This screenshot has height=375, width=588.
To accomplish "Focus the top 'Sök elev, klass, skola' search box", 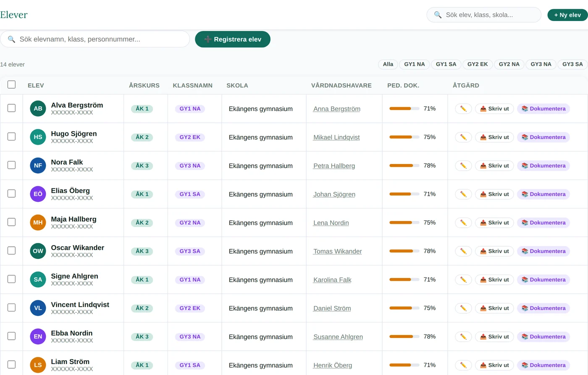I will 484,15.
